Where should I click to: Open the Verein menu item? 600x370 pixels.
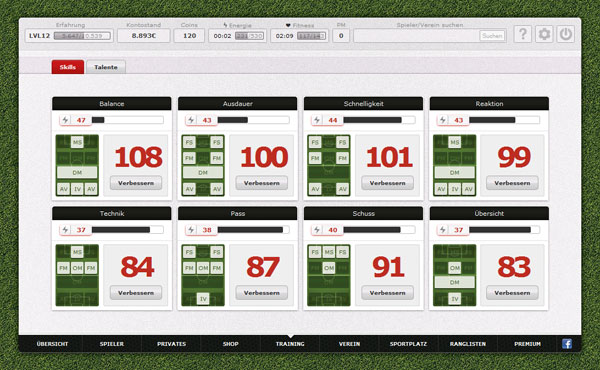pos(349,344)
